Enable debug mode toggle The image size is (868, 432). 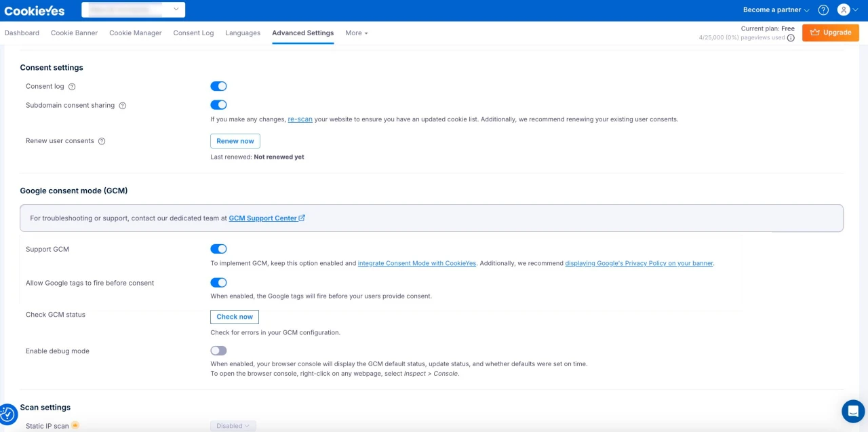point(218,351)
